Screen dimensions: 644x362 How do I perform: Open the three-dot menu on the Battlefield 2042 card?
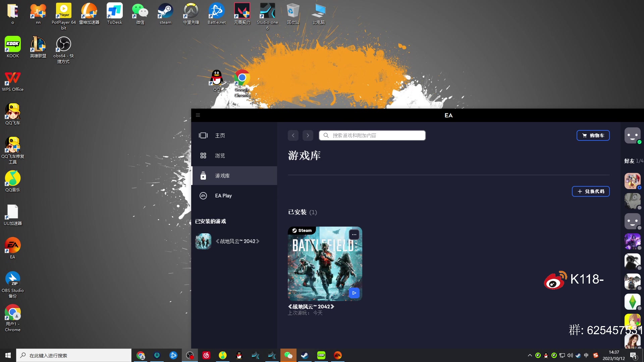[354, 235]
